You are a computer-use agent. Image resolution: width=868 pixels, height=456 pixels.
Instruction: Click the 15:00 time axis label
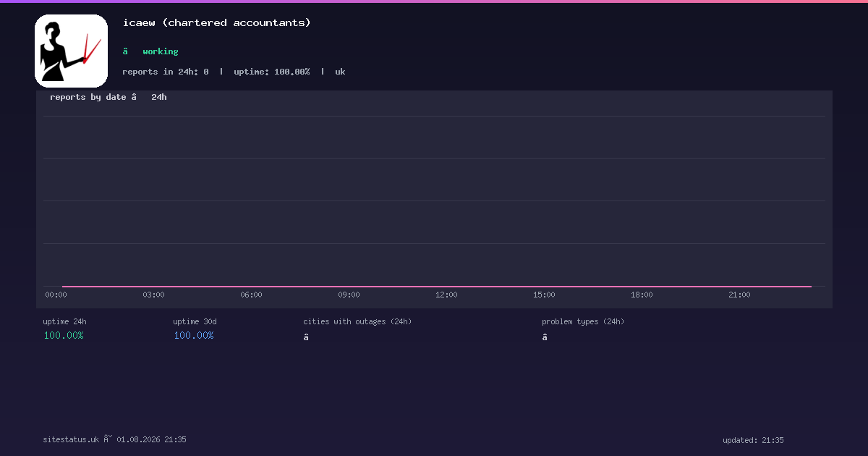pyautogui.click(x=544, y=295)
